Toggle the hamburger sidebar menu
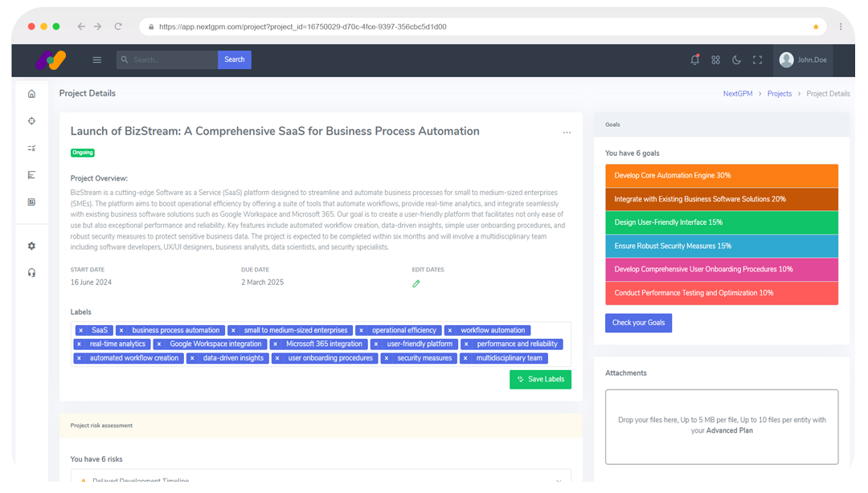The width and height of the screenshot is (868, 493). [x=97, y=59]
